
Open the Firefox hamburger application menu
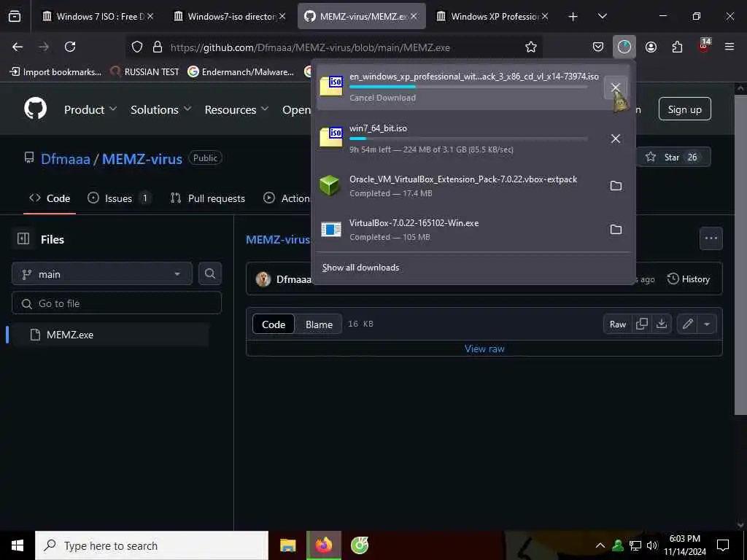click(x=729, y=47)
